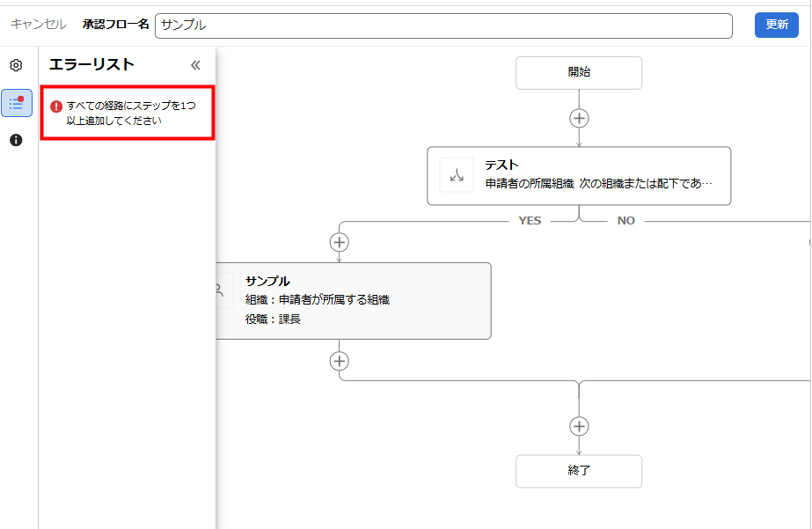Image resolution: width=812 pixels, height=529 pixels.
Task: Open the information icon in sidebar
Action: click(16, 140)
